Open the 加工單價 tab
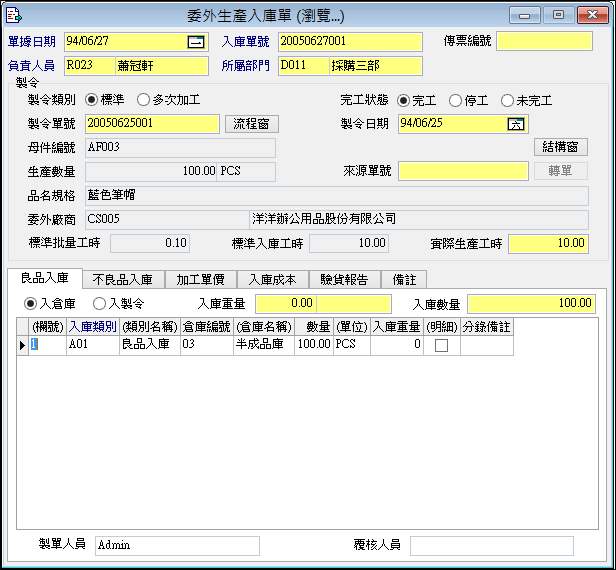The image size is (616, 570). (200, 279)
